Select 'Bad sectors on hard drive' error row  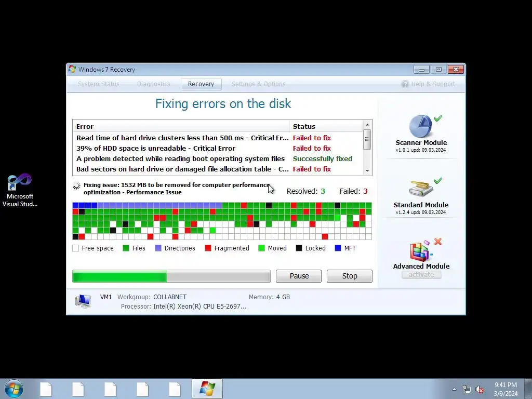(218, 169)
